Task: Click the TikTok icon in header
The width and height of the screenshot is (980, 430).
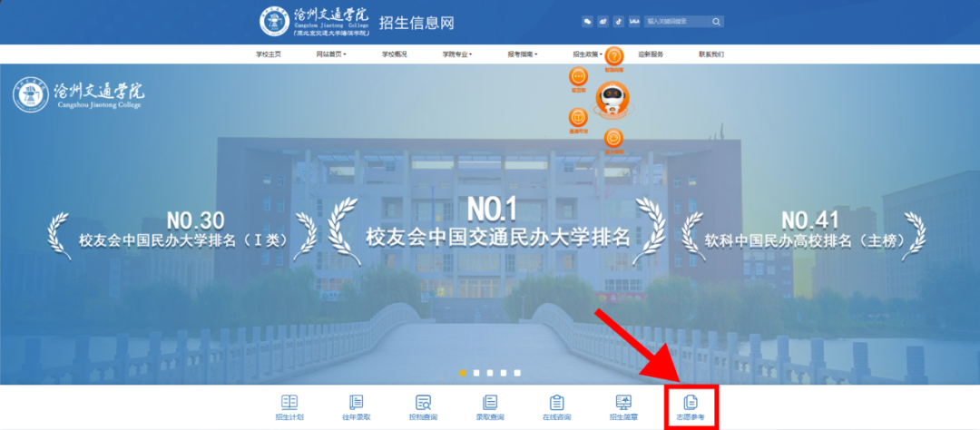Action: click(618, 21)
